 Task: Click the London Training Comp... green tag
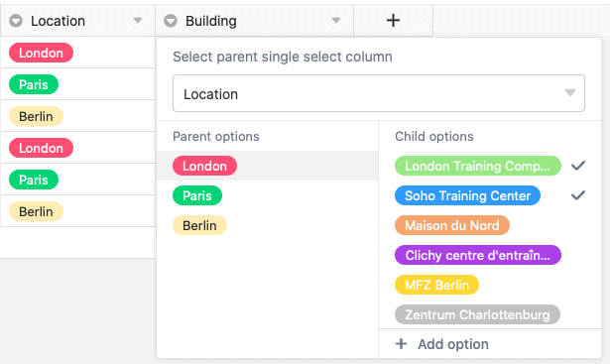coord(478,166)
